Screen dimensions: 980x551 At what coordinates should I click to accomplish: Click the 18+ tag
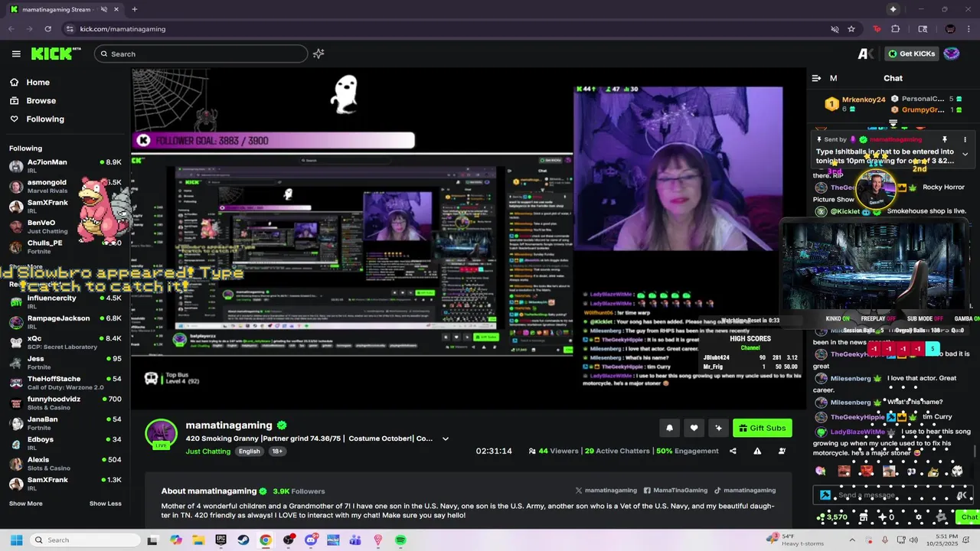pyautogui.click(x=277, y=452)
